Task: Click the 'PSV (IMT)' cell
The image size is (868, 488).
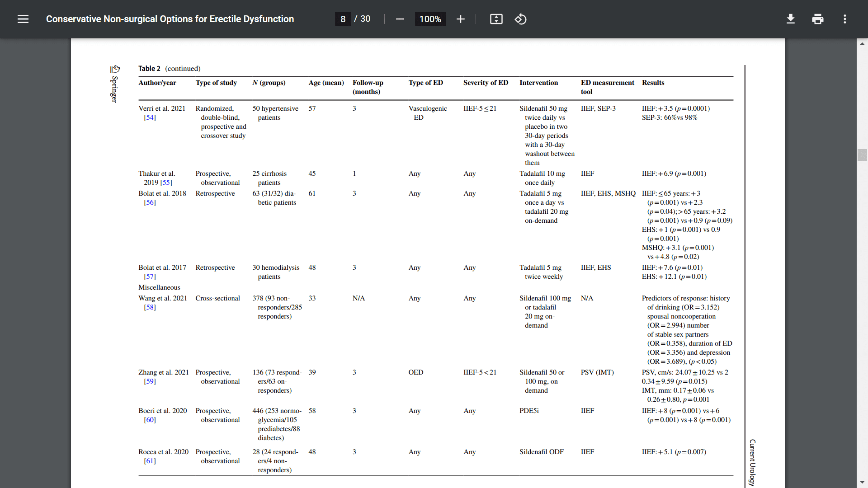Action: 597,372
